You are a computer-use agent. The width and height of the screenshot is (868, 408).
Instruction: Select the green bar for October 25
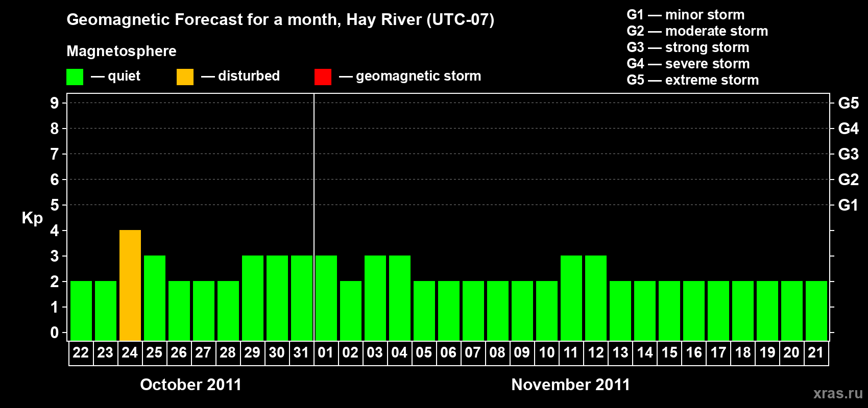point(155,298)
